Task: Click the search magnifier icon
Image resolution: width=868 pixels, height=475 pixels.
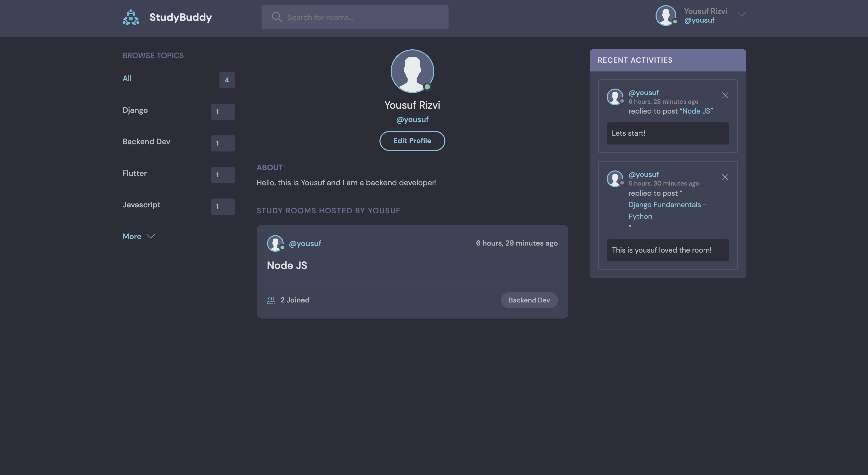Action: [277, 17]
